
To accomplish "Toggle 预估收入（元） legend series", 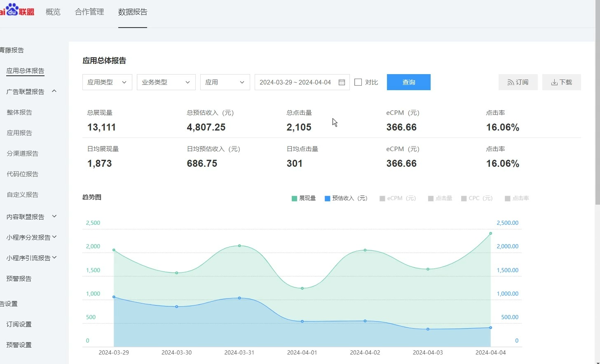I will 346,198.
